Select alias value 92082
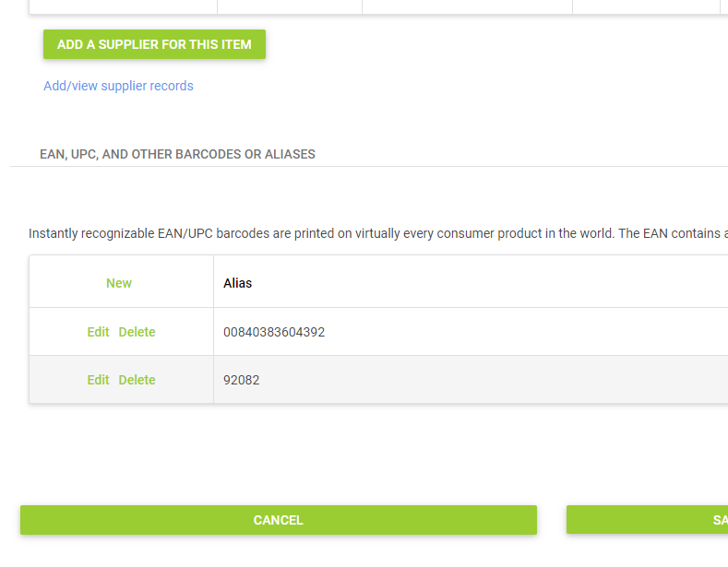728x567 pixels. click(x=242, y=380)
